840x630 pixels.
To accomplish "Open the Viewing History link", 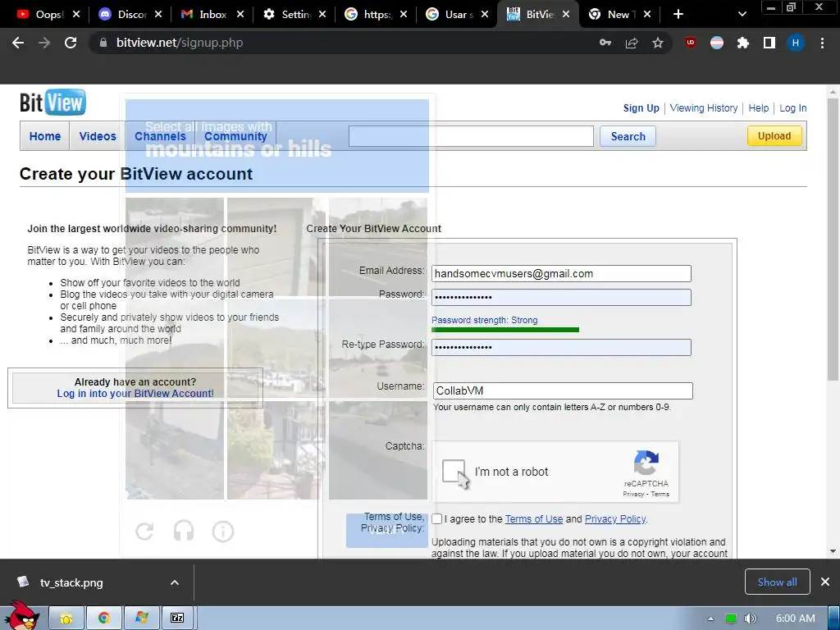I will [x=703, y=108].
